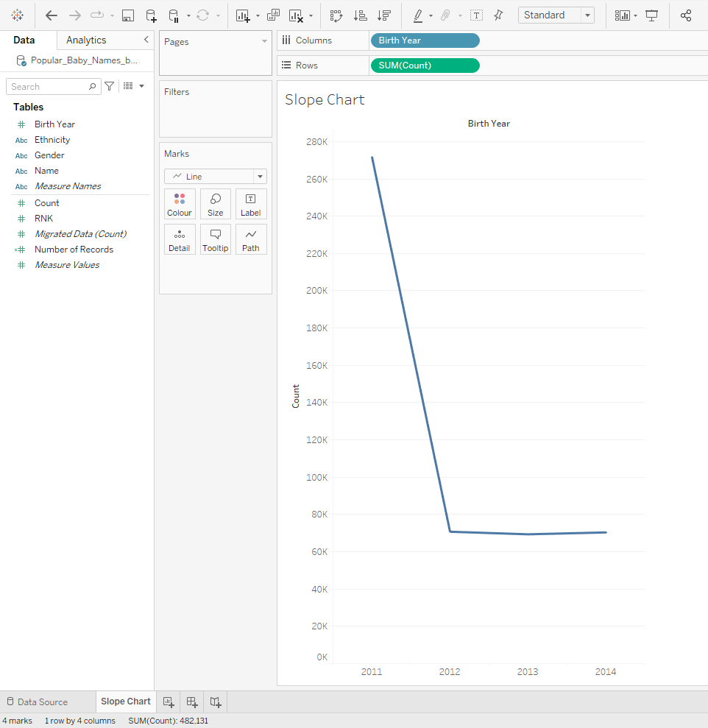Viewport: 708px width, 728px height.
Task: Click the Tableau start page logo icon
Action: pos(18,15)
